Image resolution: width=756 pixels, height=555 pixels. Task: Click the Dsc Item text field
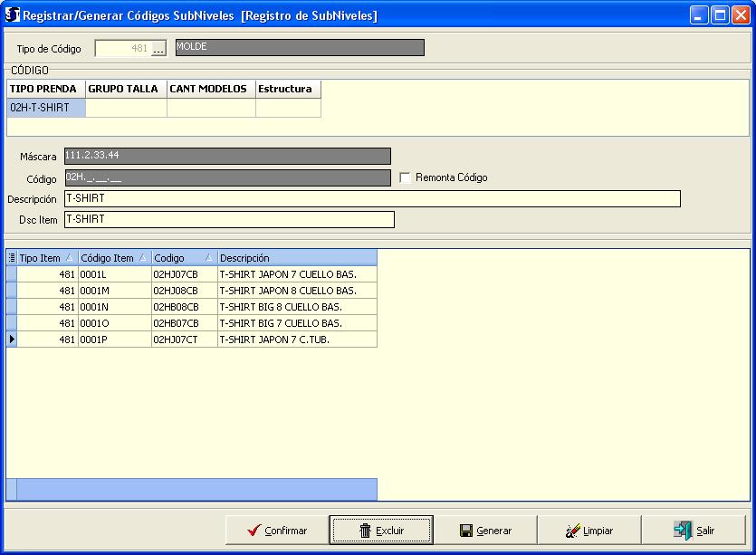click(228, 220)
